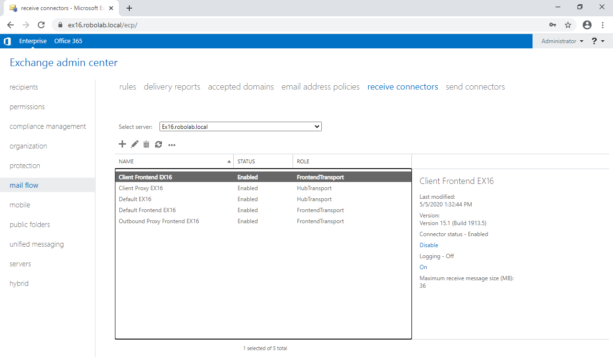Image resolution: width=613 pixels, height=364 pixels.
Task: Delete the selected connector using the trash icon
Action: click(146, 144)
